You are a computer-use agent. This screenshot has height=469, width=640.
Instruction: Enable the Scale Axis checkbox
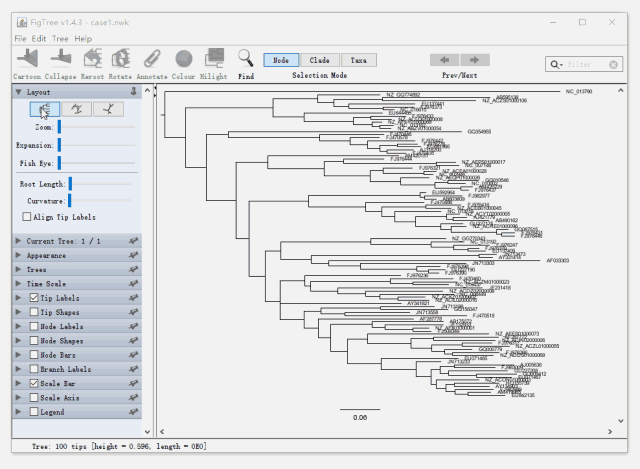[34, 398]
